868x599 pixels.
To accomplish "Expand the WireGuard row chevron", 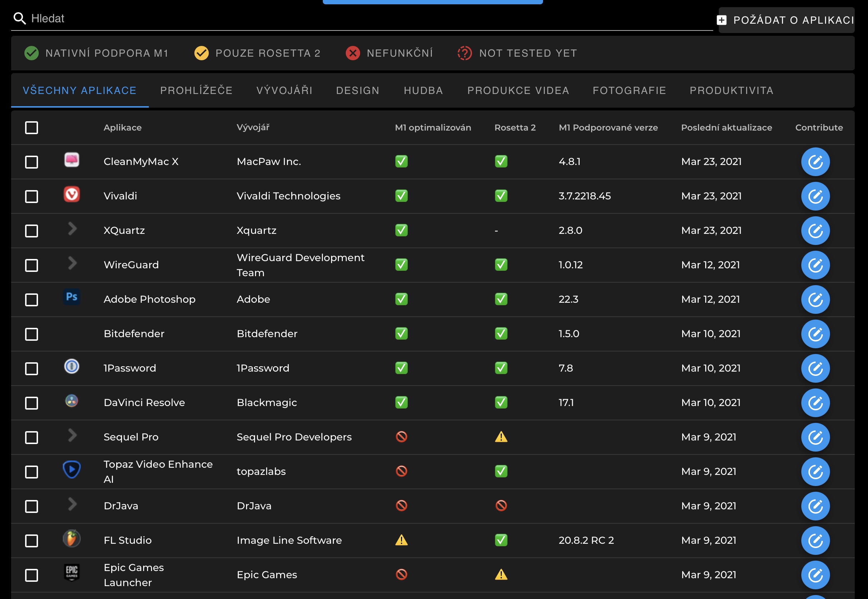I will (x=72, y=263).
